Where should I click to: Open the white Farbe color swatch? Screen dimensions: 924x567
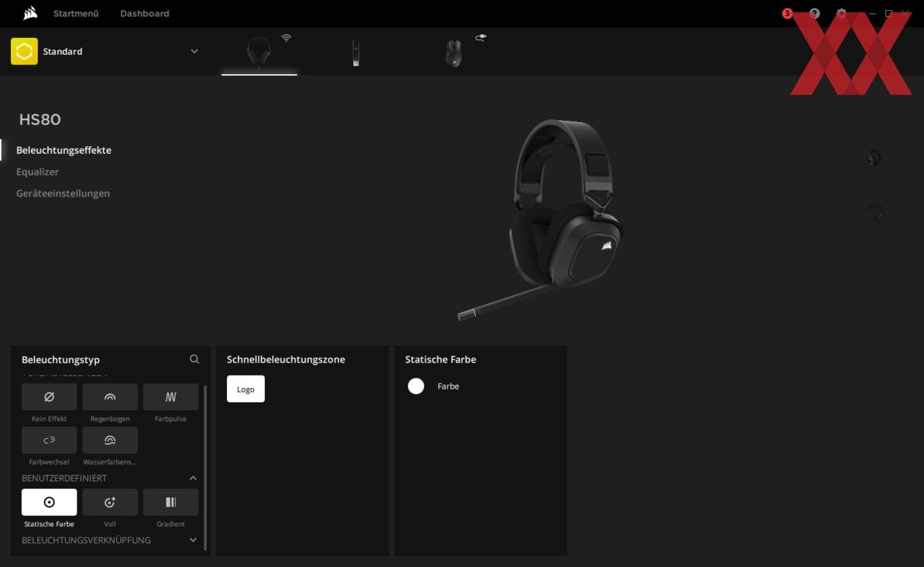pyautogui.click(x=416, y=386)
